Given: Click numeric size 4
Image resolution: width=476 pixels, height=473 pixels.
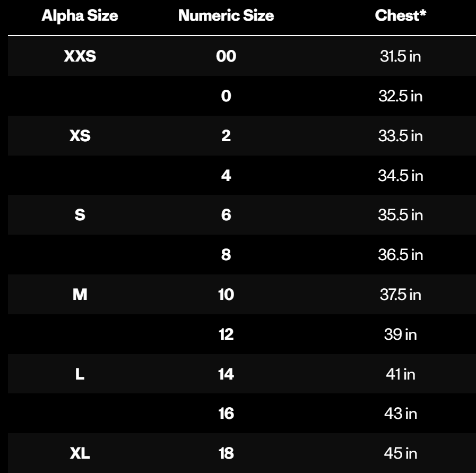Looking at the screenshot, I should tap(226, 176).
